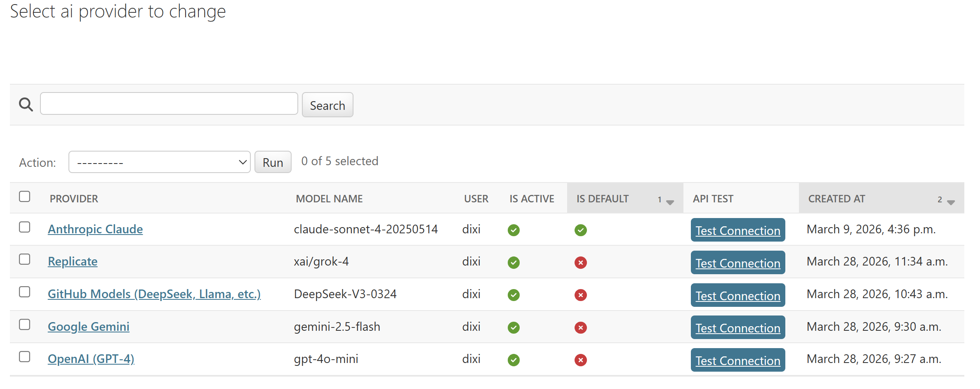Click the claude-sonnet-4-20250514 model cell
This screenshot has width=980, height=389.
pos(366,229)
